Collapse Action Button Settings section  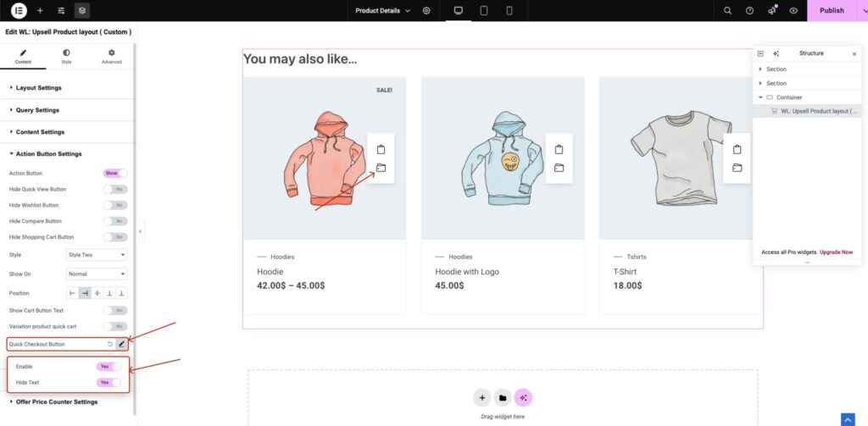(67, 154)
